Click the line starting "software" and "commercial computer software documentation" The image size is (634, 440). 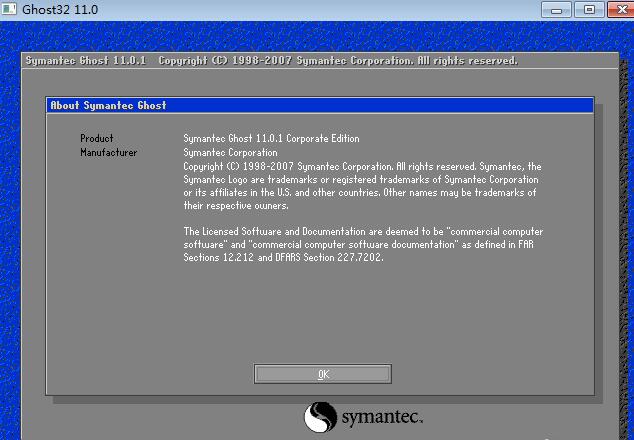tap(358, 244)
